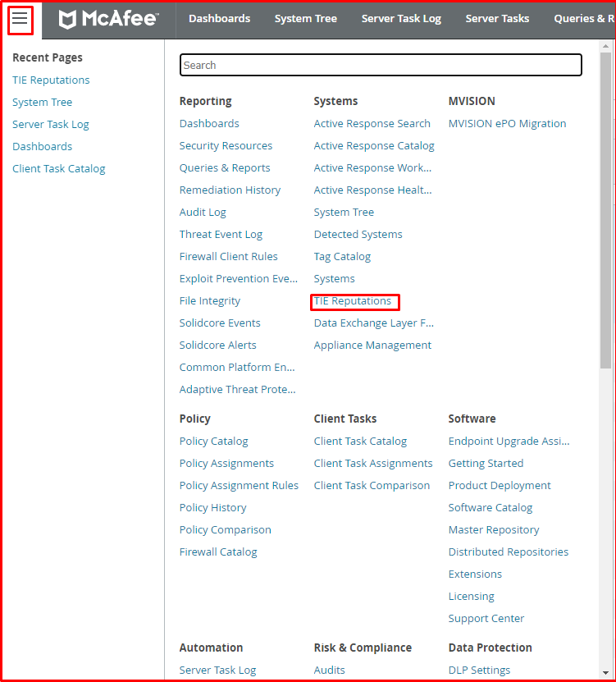
Task: Open Appliance Management link
Action: [372, 346]
